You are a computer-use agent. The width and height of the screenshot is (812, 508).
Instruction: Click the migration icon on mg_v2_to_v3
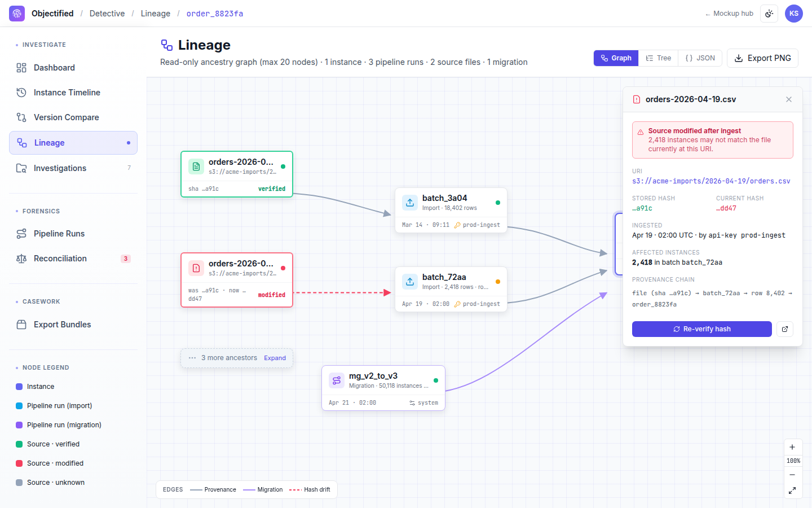point(337,380)
